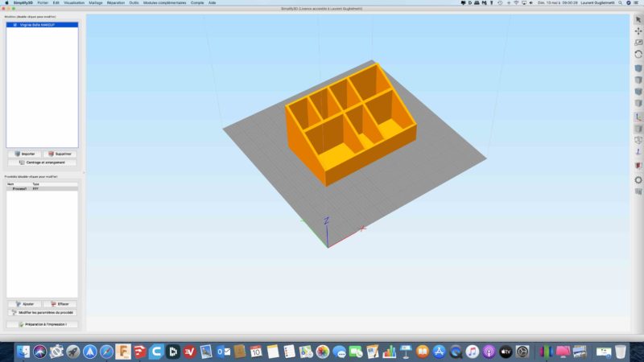644x362 pixels.
Task: Open Finder from the dock
Action: coord(23,352)
